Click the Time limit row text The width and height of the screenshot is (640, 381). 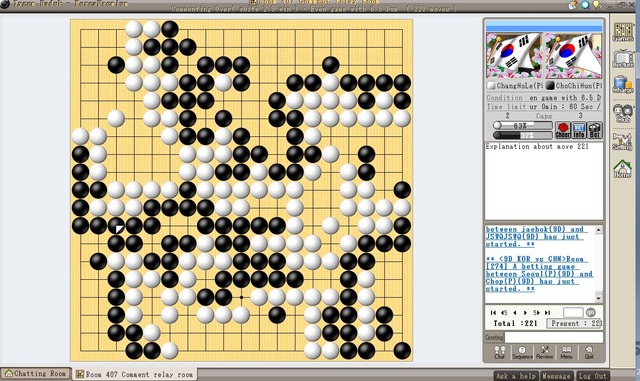[544, 107]
